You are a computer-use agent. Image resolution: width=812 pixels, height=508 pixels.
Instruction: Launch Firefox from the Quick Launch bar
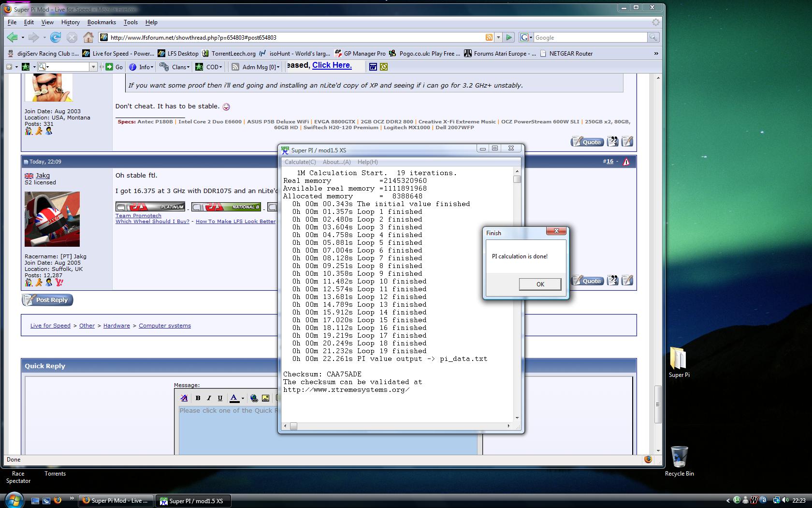[58, 501]
